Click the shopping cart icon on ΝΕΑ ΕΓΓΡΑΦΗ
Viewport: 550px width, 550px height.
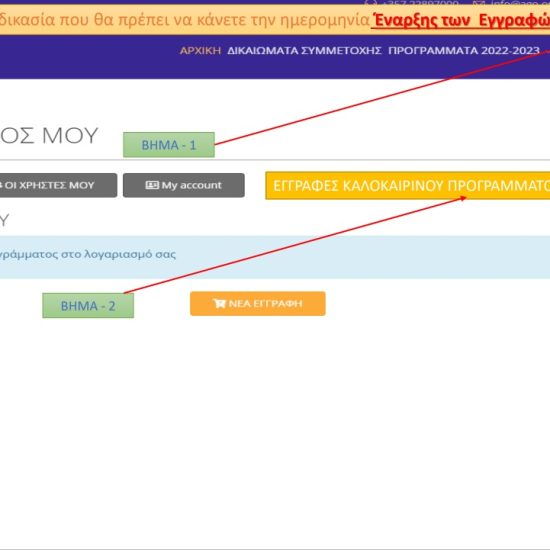coord(220,303)
